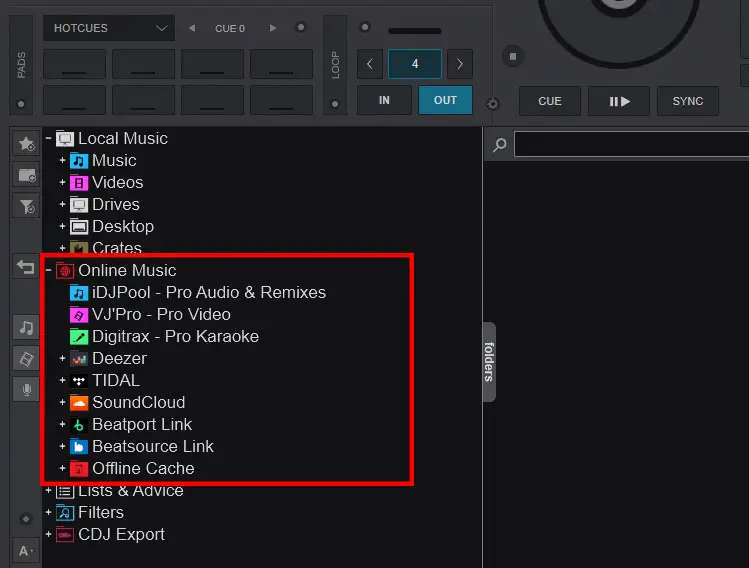Click the loop OUT button
The image size is (749, 568).
[x=445, y=100]
